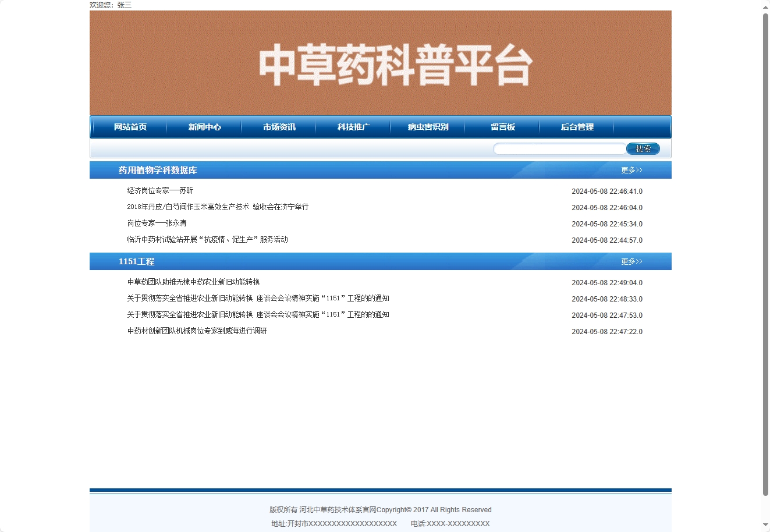Open the 中药材创新团队机械岗位专家到威海调研 article

click(197, 331)
